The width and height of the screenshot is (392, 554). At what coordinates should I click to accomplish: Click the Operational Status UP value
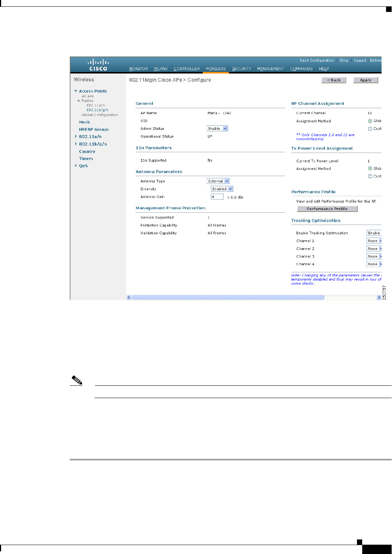point(210,137)
